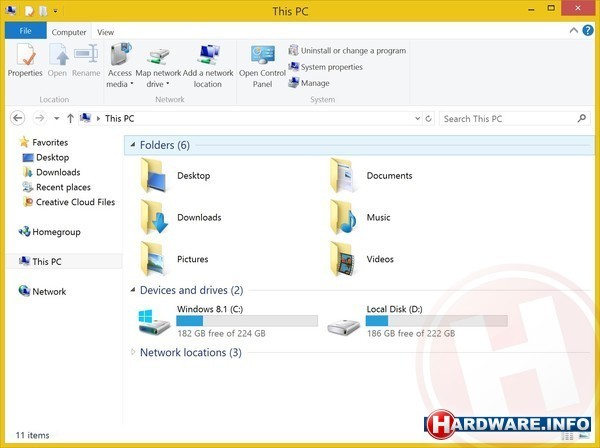Select Favorites in navigation pane
This screenshot has width=600, height=448.
pyautogui.click(x=44, y=142)
